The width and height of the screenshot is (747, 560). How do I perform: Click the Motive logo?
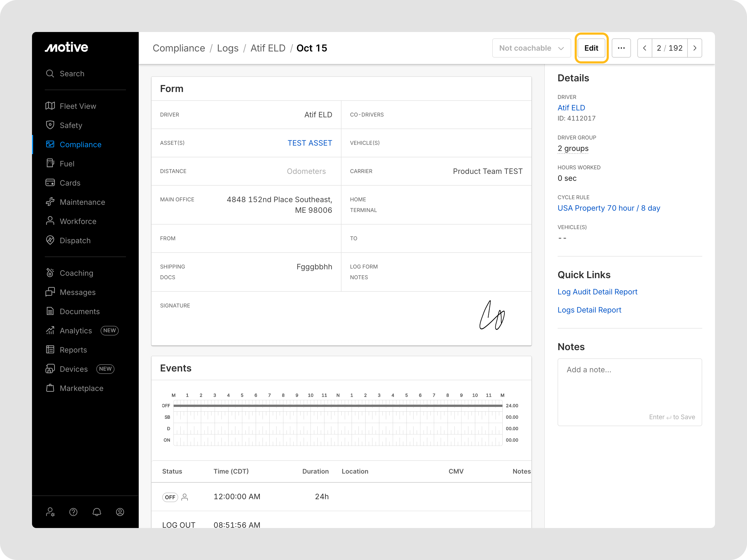point(66,47)
